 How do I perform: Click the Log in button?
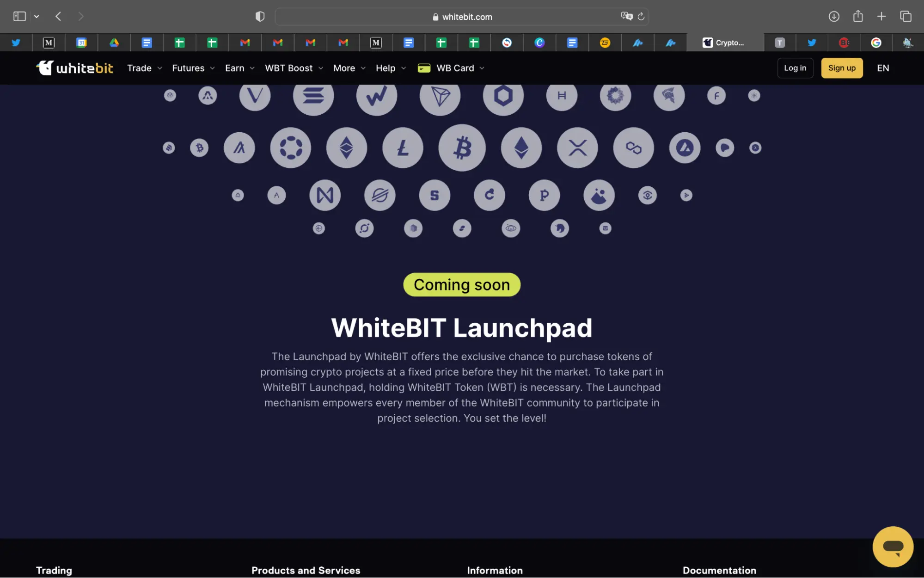tap(795, 68)
